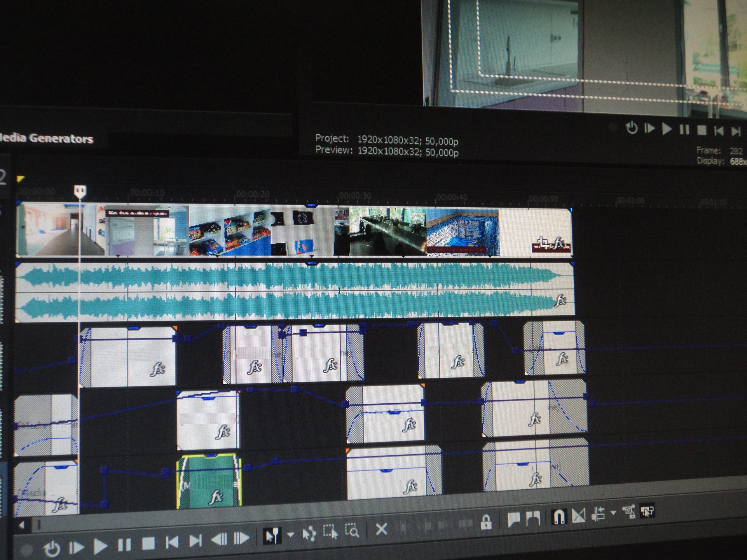Select the Envelope Edit tool
Viewport: 747px width, 560px height.
coord(309,534)
